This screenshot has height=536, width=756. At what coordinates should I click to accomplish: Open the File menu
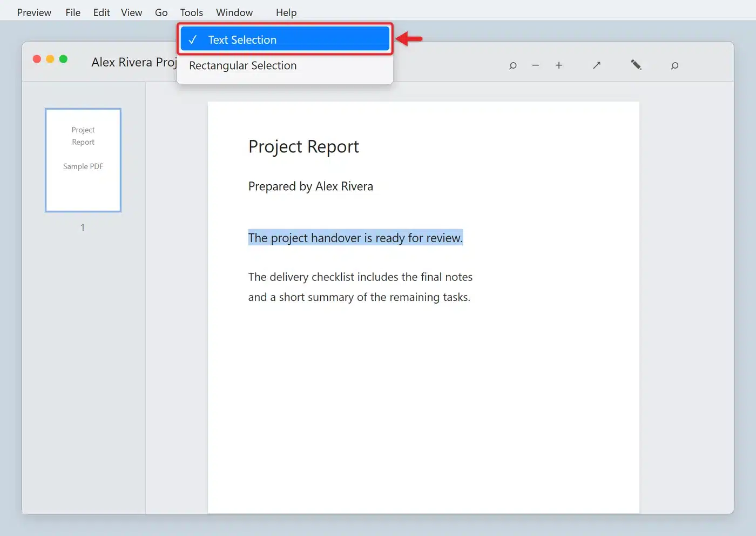[x=73, y=12]
